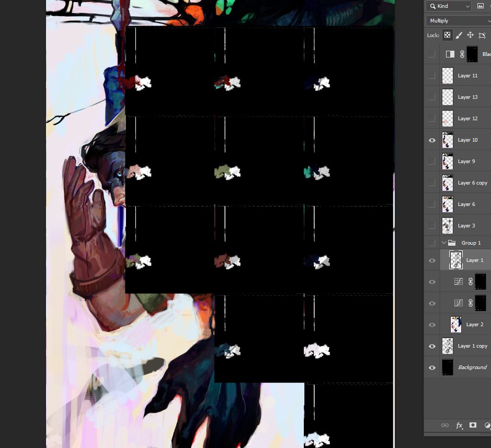Select the "Background" layer name
The height and width of the screenshot is (448, 491).
[x=473, y=367]
